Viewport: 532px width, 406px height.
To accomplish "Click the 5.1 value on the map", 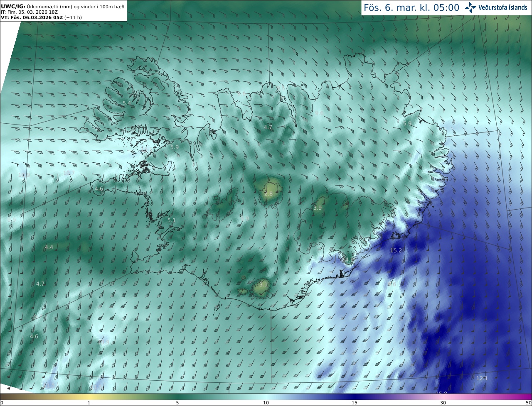I will point(172,220).
